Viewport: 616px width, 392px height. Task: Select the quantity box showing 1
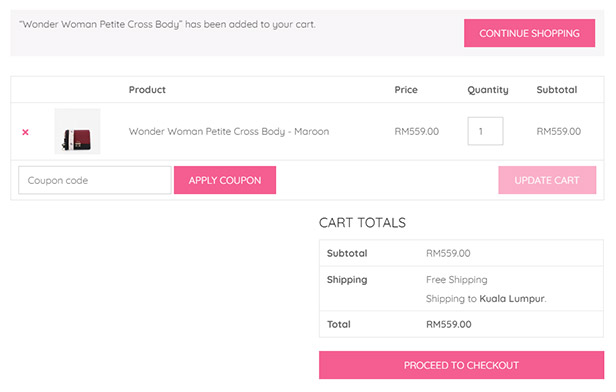coord(485,131)
